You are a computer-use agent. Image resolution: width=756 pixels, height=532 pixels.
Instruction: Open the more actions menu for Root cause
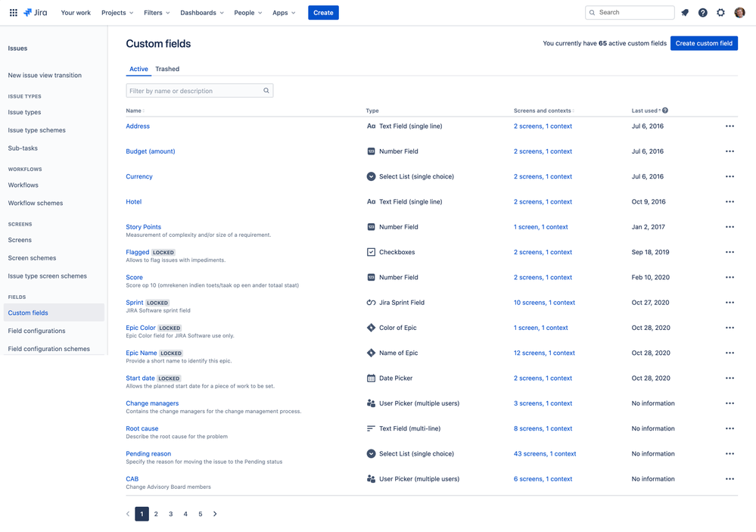point(730,429)
